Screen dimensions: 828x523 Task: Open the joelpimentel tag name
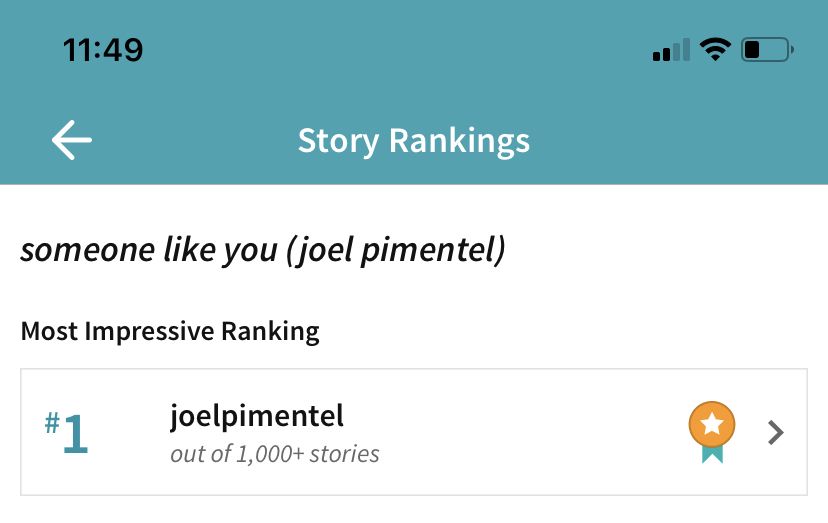[x=257, y=414]
